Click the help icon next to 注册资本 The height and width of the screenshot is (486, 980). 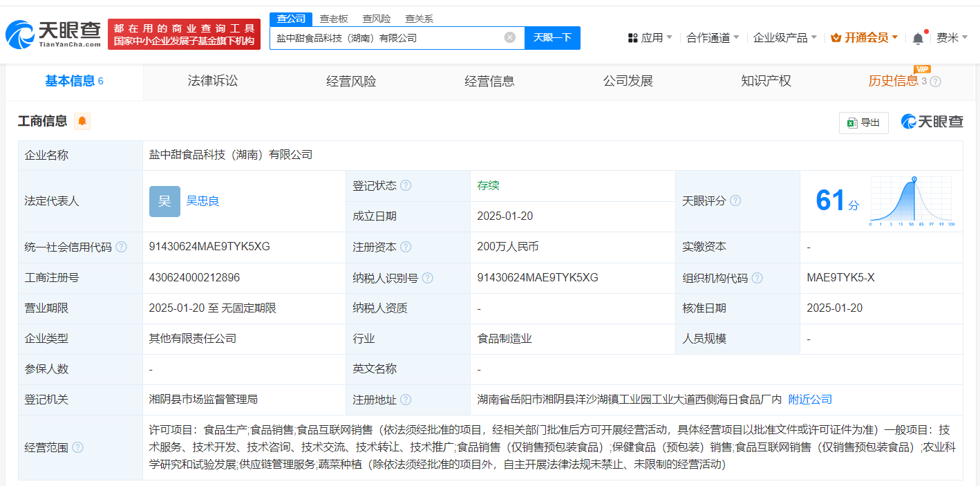[x=406, y=247]
